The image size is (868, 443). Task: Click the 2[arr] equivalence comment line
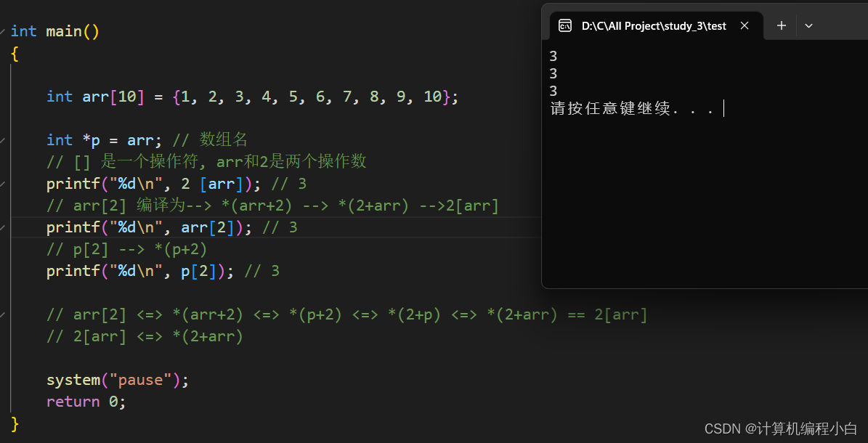(x=145, y=336)
